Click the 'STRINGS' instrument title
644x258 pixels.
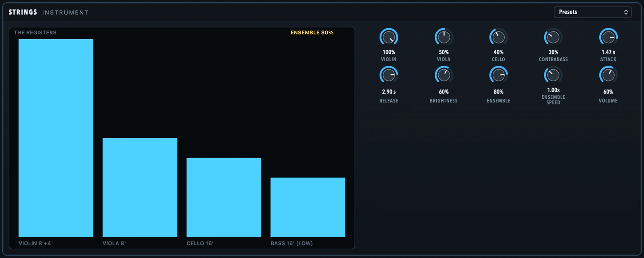(x=23, y=12)
